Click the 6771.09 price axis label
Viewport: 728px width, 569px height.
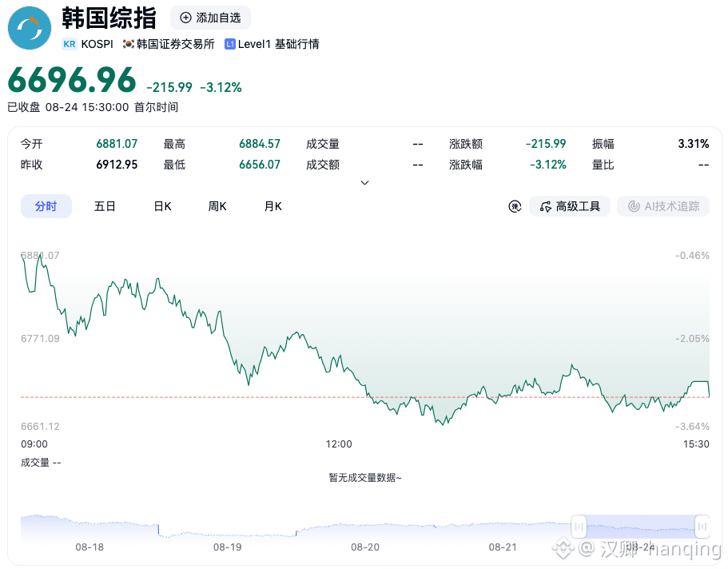41,339
